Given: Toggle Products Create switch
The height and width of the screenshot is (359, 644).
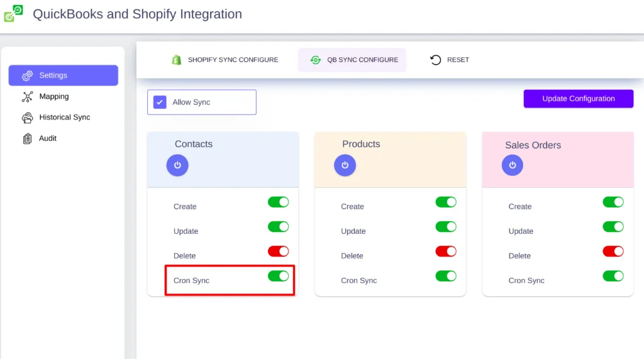Looking at the screenshot, I should pos(446,202).
